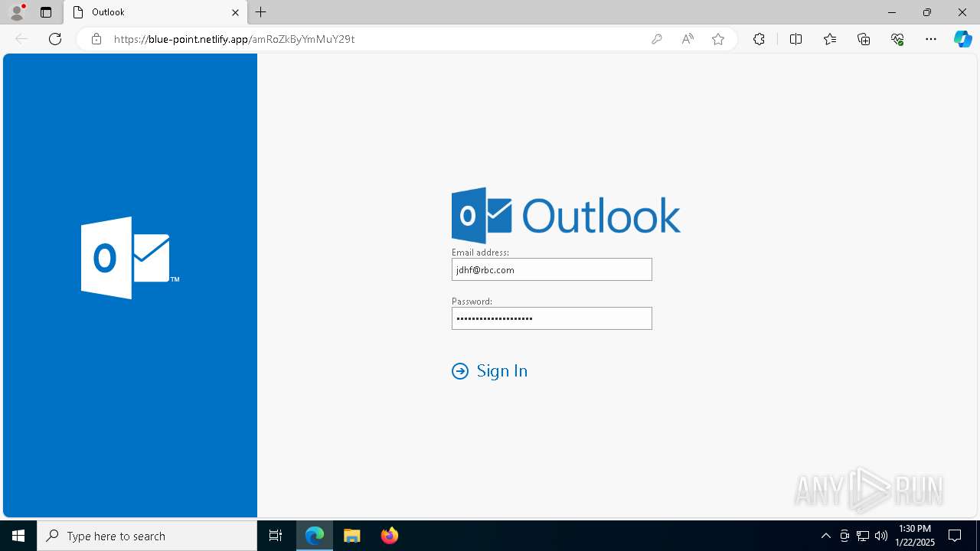Click the Email address field
Image resolution: width=980 pixels, height=551 pixels.
pyautogui.click(x=552, y=269)
